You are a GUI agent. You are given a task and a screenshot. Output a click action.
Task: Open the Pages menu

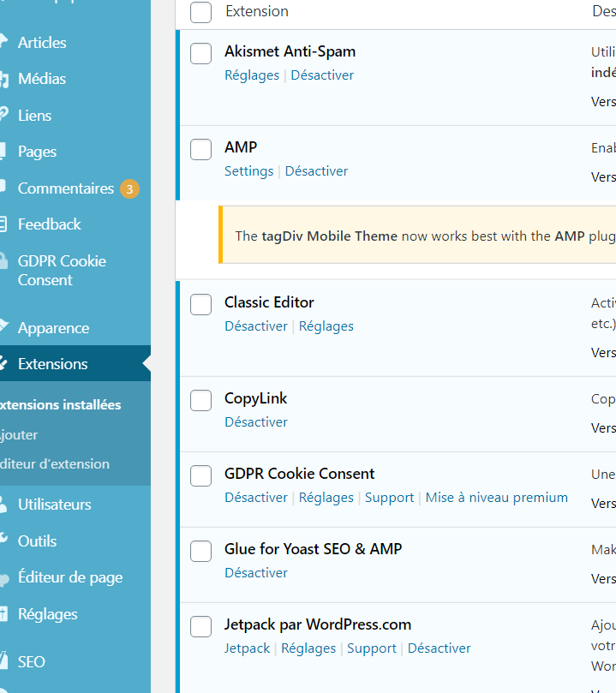point(37,152)
